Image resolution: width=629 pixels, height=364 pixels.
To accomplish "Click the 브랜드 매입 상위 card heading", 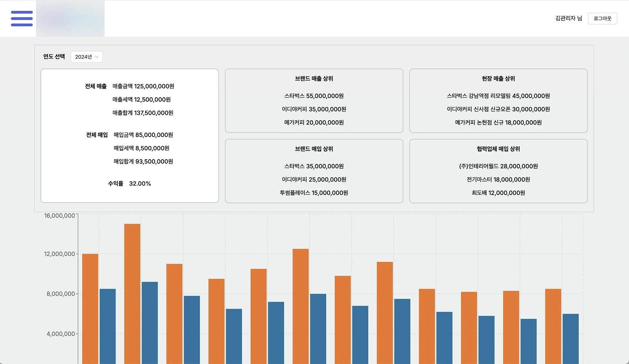I will (x=314, y=149).
